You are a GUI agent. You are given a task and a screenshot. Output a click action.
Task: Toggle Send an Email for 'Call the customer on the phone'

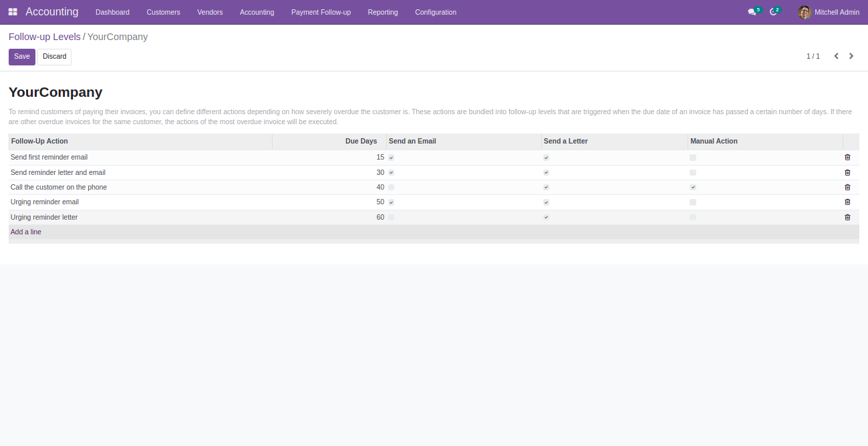tap(392, 188)
